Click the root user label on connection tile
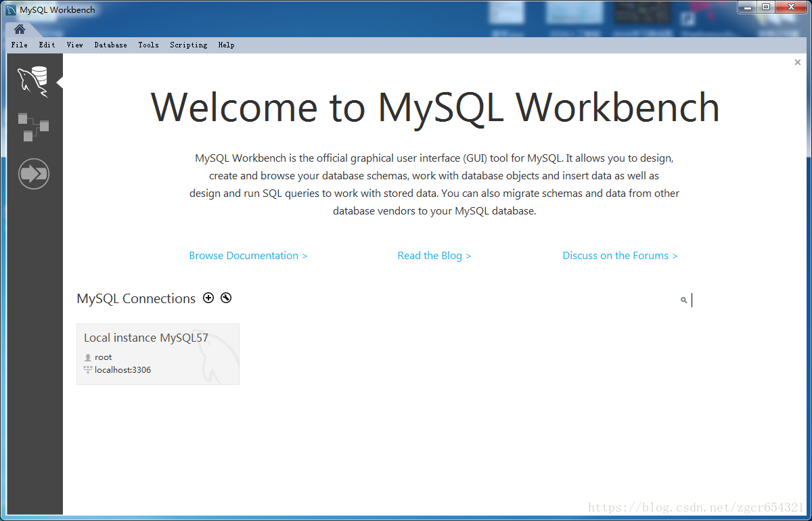 click(104, 357)
